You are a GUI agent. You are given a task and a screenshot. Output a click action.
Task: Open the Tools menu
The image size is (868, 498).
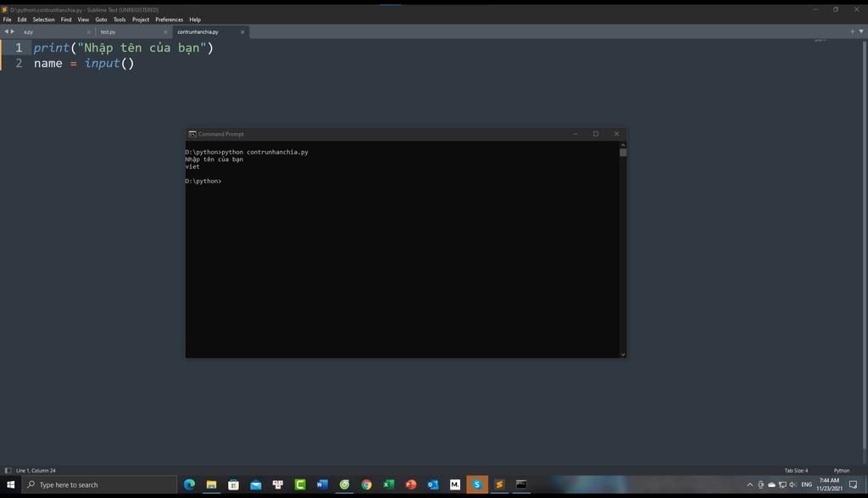pyautogui.click(x=120, y=20)
